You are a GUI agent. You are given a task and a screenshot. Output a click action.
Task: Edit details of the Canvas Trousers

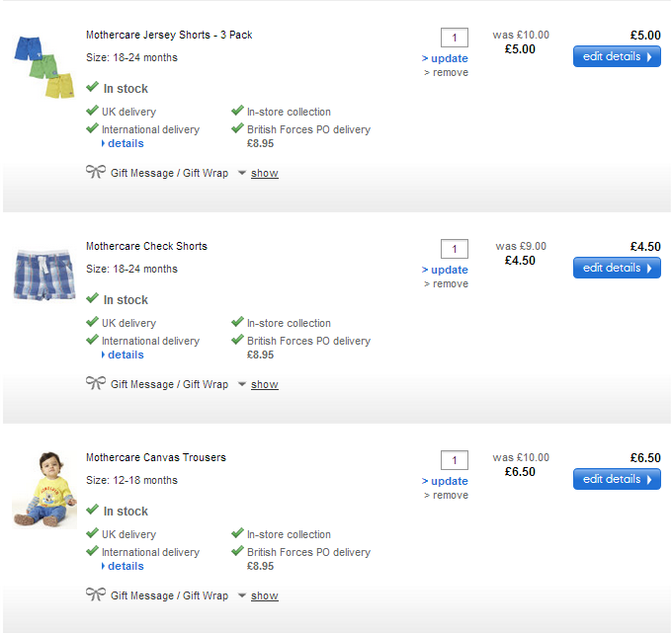coord(617,479)
